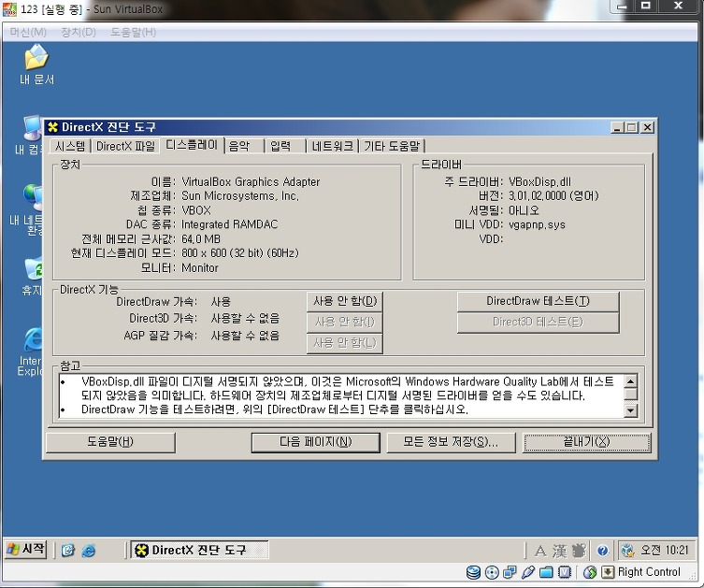Minimize the DirectX 진단 도구 dialog
Image resolution: width=704 pixels, height=588 pixels.
click(617, 127)
